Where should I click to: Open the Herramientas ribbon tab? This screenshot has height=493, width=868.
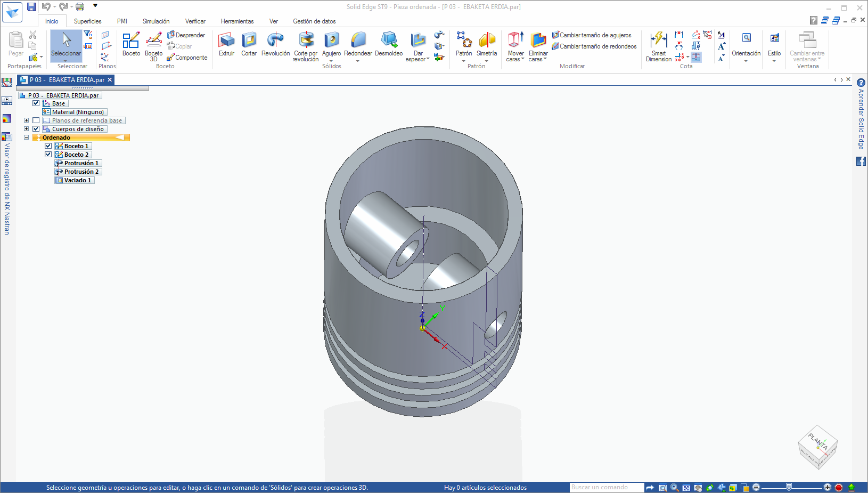point(237,21)
